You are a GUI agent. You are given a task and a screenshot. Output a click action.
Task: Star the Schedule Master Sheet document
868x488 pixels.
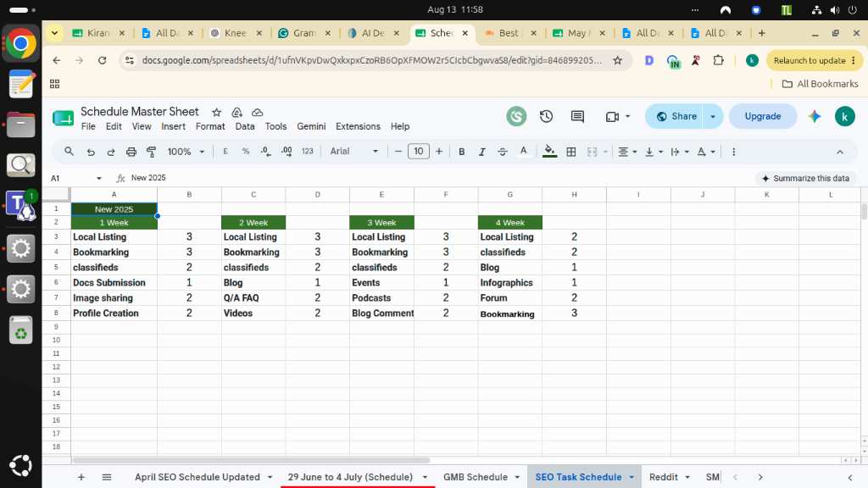point(216,113)
